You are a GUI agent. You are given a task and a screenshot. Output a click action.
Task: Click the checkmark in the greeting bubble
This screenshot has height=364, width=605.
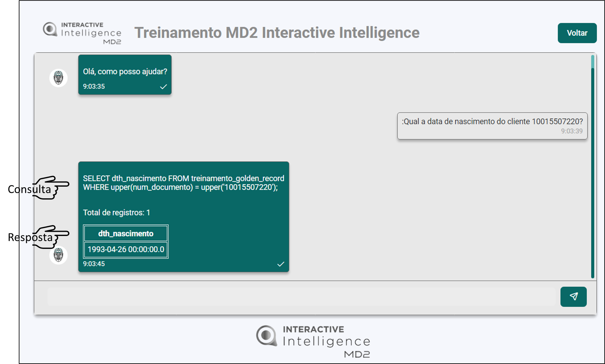[x=163, y=87]
